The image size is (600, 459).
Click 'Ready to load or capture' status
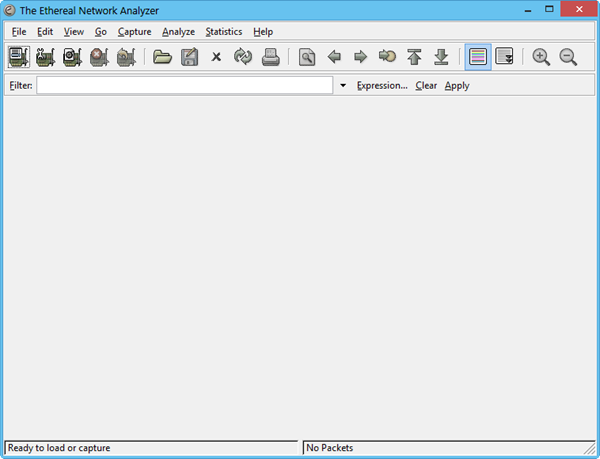(x=59, y=448)
